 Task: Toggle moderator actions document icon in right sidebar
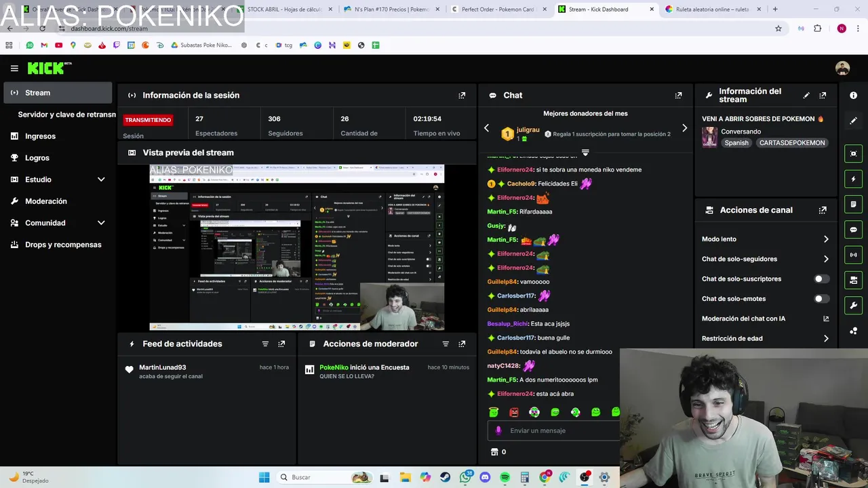tap(853, 204)
